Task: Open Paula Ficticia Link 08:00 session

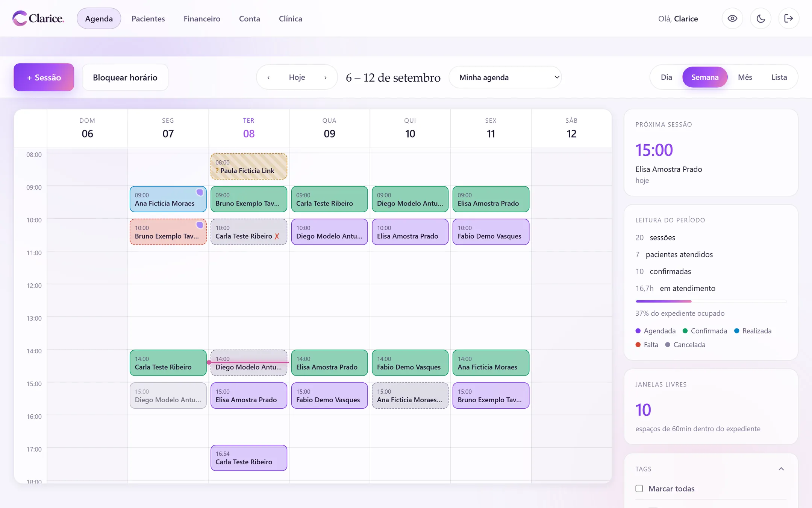Action: pos(249,166)
